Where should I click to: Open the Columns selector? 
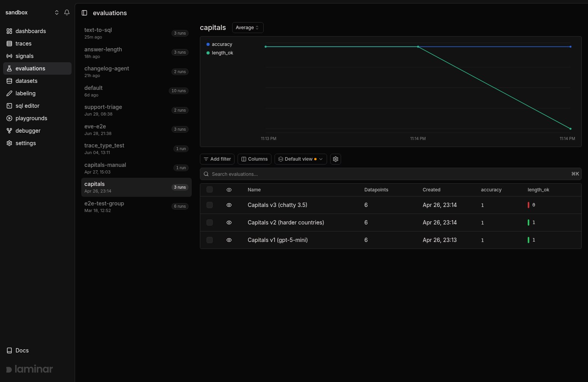[x=254, y=159]
